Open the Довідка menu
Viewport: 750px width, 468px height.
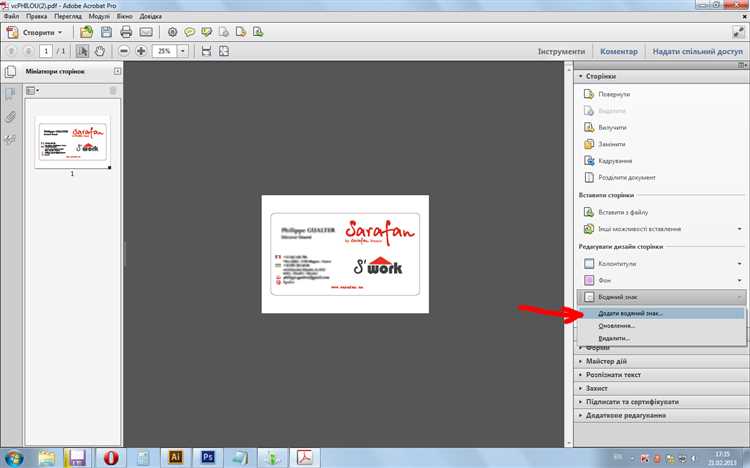click(x=150, y=16)
